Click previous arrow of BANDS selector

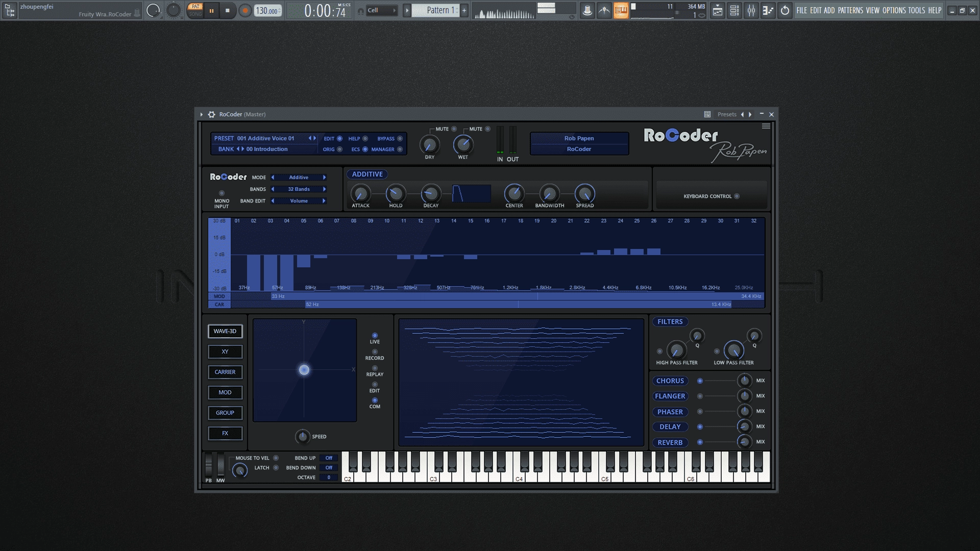(x=273, y=189)
